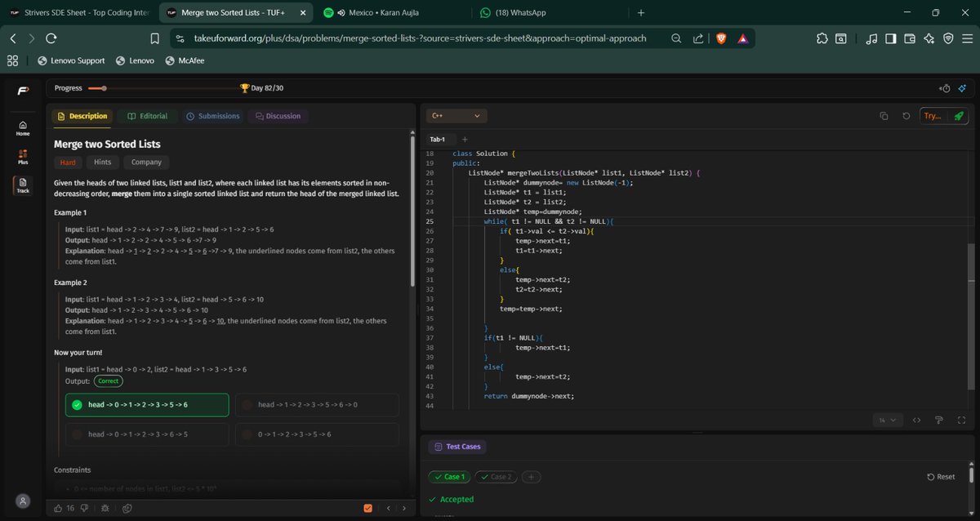Submit code with the green rocket icon
The image size is (980, 521).
(959, 116)
